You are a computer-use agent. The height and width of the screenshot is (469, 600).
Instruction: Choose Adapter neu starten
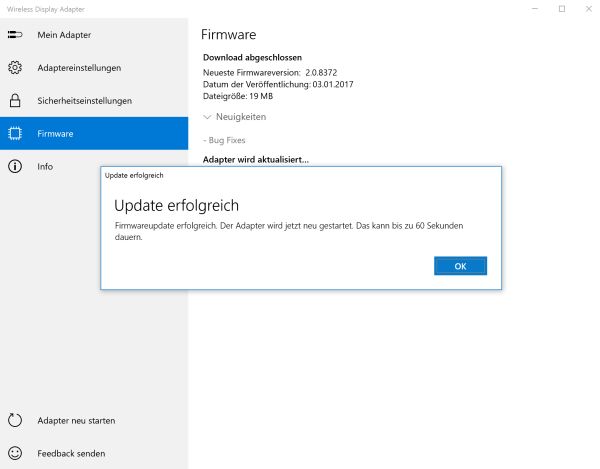94,420
